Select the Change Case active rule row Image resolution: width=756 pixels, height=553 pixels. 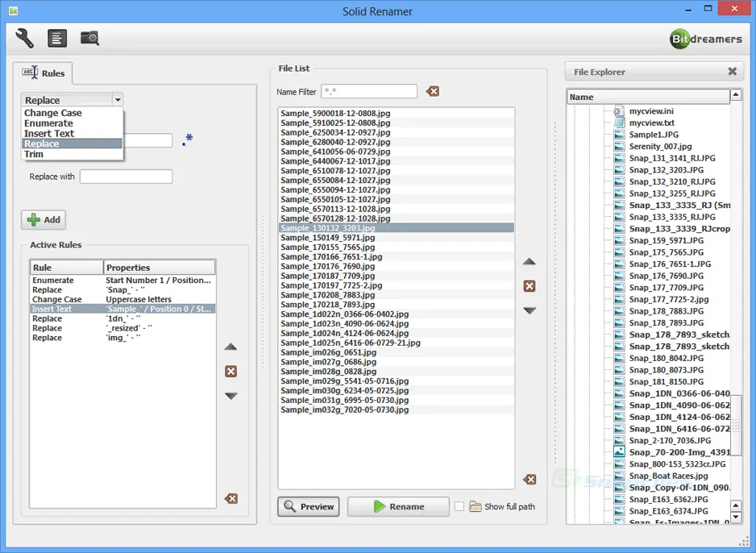click(x=123, y=299)
